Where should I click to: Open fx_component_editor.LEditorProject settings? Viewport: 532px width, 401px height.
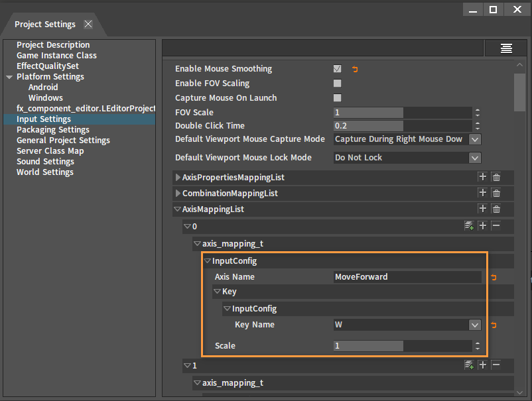86,109
